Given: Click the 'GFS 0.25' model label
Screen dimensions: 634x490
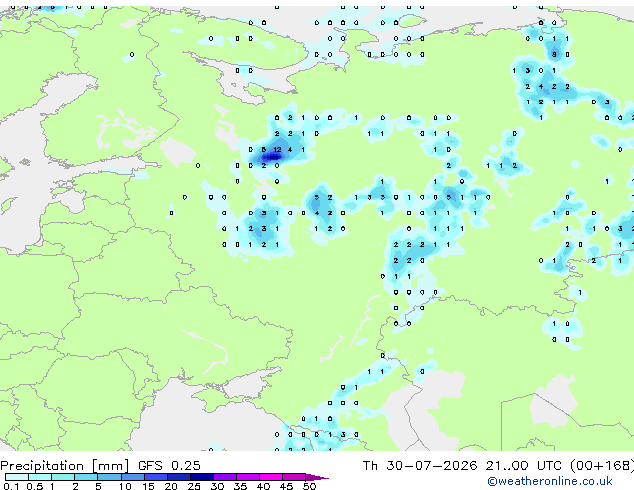Looking at the screenshot, I should tap(169, 466).
